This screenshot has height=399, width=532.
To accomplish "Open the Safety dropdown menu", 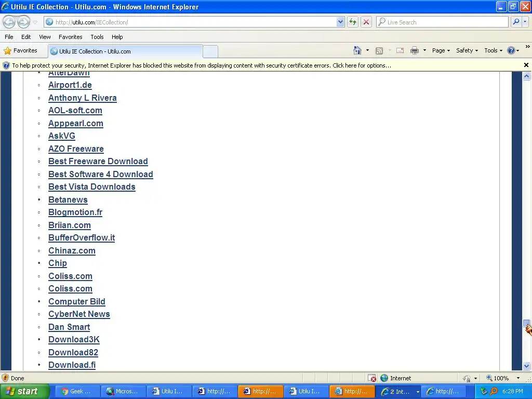I will pos(467,50).
